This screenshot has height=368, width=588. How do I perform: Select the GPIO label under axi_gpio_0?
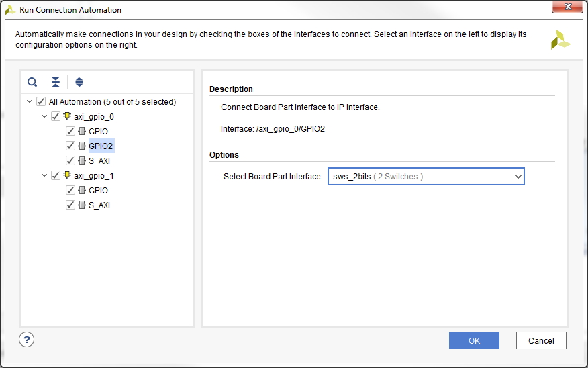(98, 132)
